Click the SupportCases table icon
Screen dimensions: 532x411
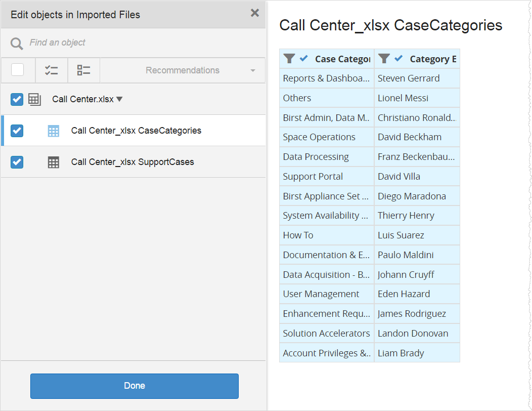coord(53,162)
